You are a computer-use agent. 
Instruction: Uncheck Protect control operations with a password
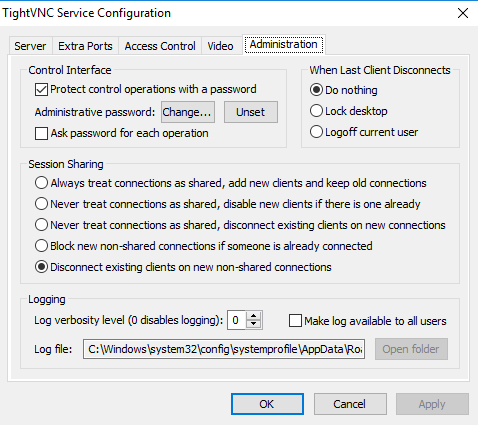[41, 90]
